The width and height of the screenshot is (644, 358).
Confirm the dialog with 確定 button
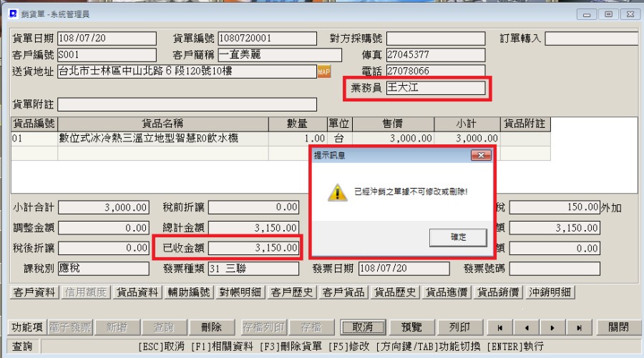click(x=458, y=237)
